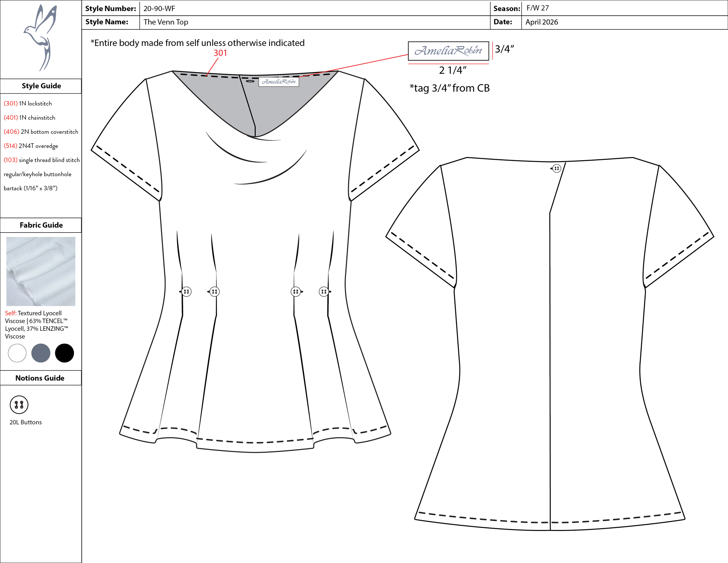728x563 pixels.
Task: Click the red 301 stitch callout above the neckline
Action: pos(220,53)
